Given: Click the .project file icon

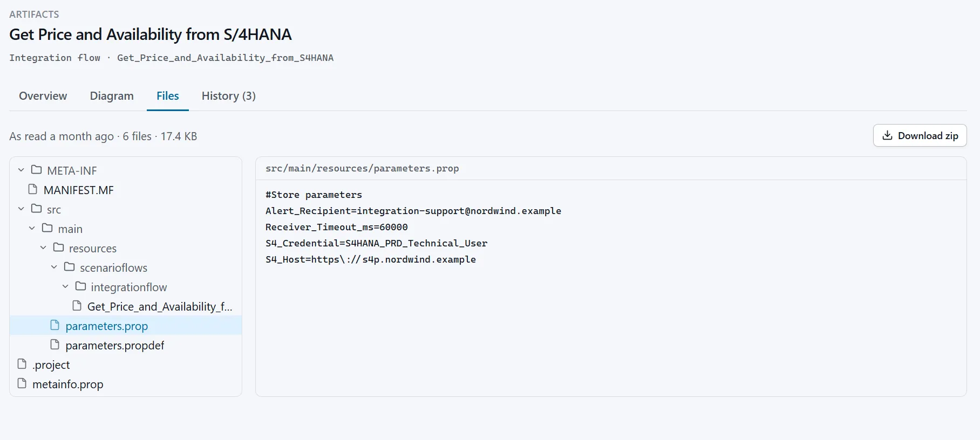Looking at the screenshot, I should pyautogui.click(x=22, y=364).
